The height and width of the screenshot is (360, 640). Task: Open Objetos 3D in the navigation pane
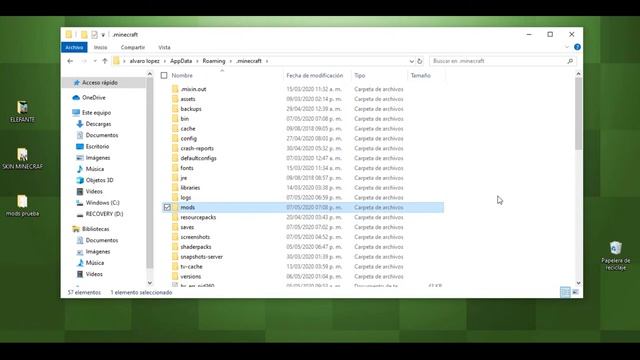(x=99, y=180)
